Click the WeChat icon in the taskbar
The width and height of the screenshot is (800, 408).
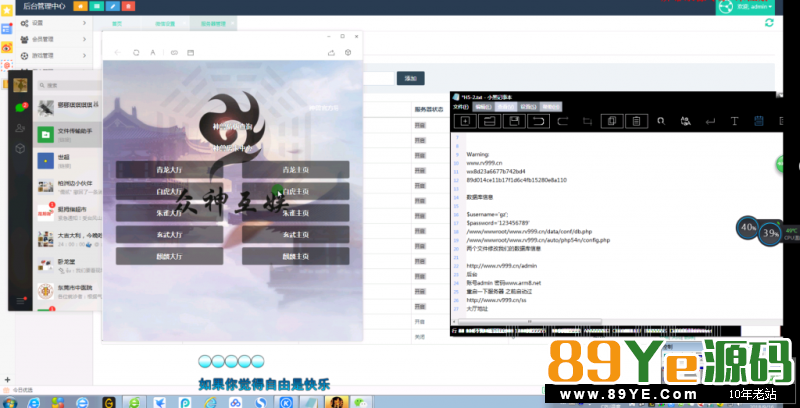362,402
